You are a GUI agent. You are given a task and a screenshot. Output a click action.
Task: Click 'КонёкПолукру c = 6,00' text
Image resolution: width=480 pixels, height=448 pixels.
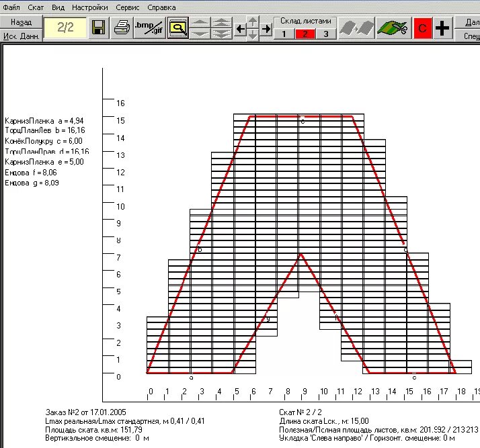(44, 141)
